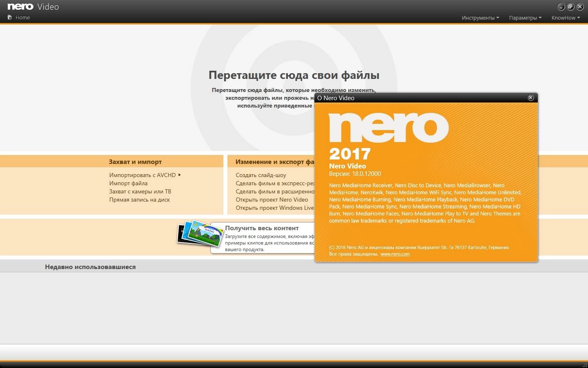Screen dimensions: 588x368
Task: Open Открыть проект Windows Live option
Action: (x=275, y=208)
